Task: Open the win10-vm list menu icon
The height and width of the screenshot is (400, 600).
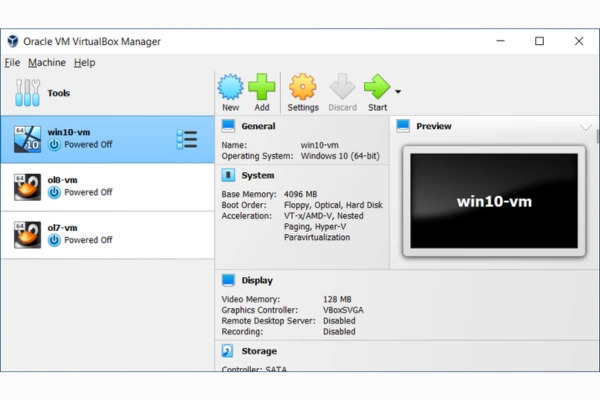Action: [187, 139]
